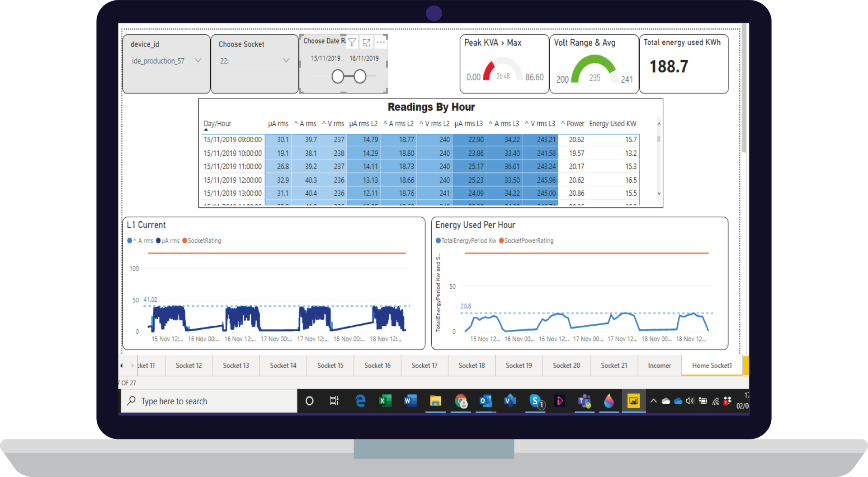Select the Socket 20 tab
Viewport: 868px width, 477px height.
tap(566, 365)
